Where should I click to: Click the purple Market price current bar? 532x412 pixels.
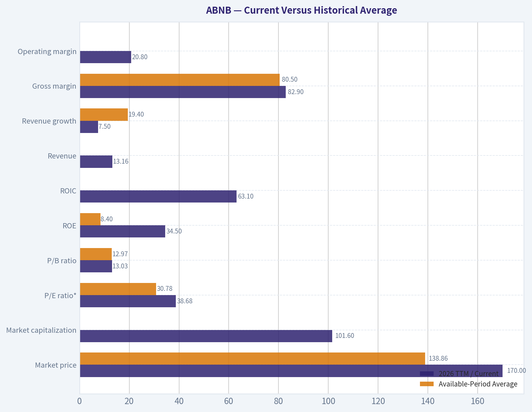[x=291, y=371]
